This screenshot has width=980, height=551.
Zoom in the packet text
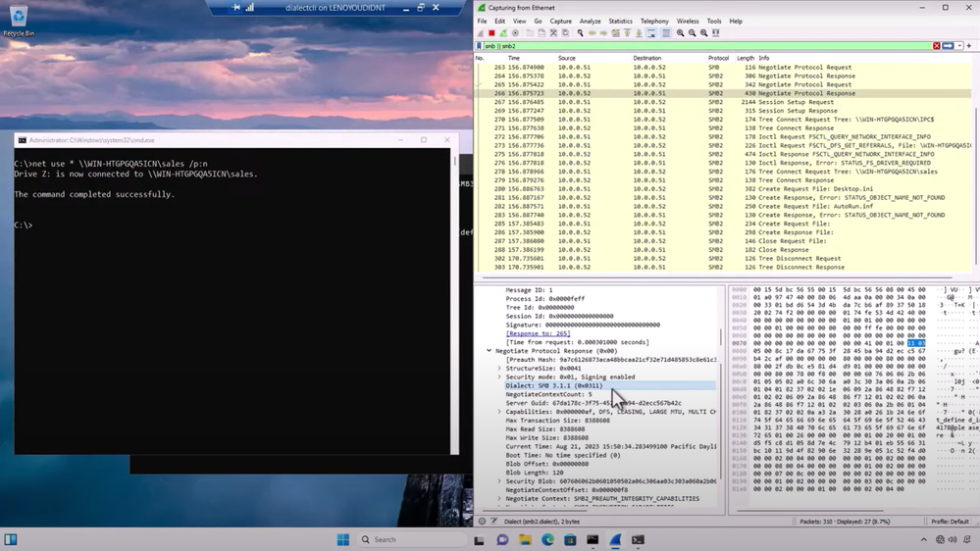click(x=680, y=33)
